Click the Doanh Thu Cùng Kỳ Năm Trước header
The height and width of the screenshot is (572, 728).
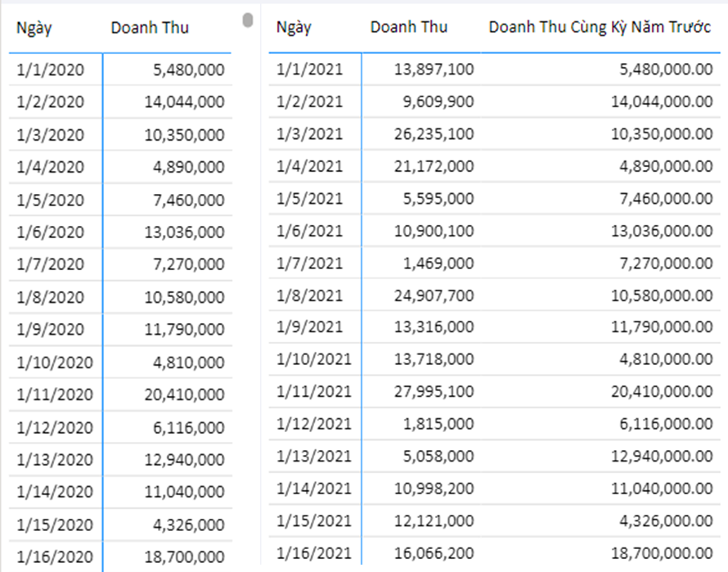[x=600, y=27]
